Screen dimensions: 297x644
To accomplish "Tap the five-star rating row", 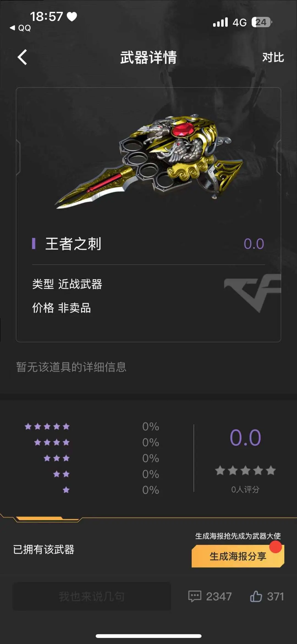I will point(92,426).
